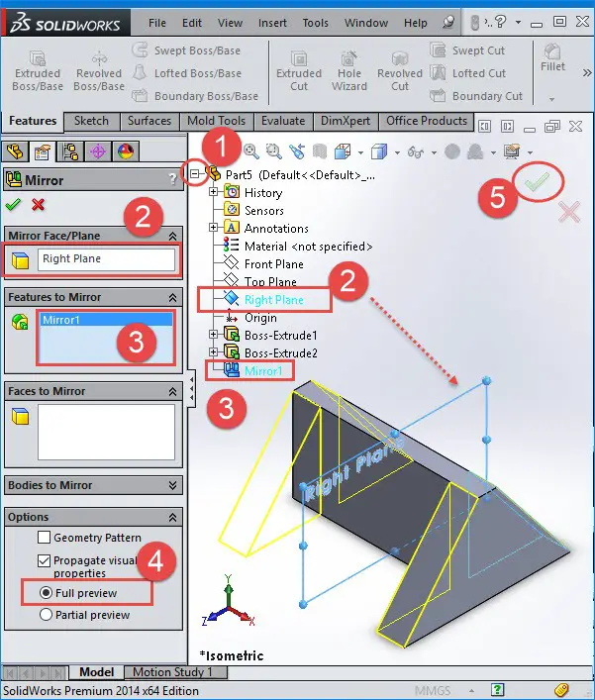595x700 pixels.
Task: Click the Extruded Cut tool
Action: [299, 71]
